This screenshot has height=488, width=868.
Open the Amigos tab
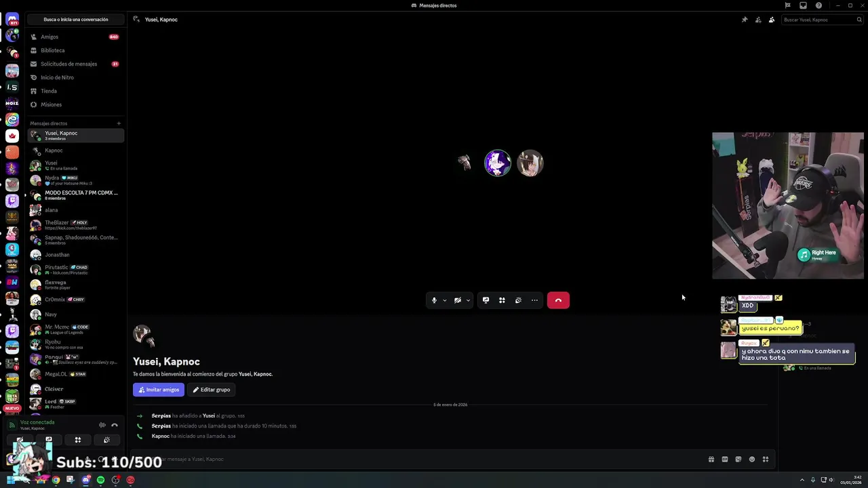(75, 37)
